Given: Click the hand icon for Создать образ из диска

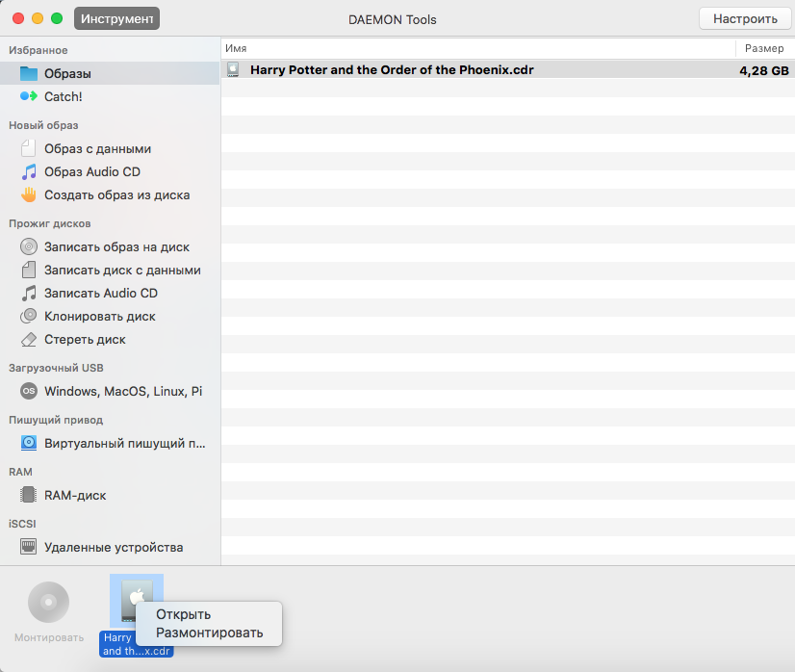Looking at the screenshot, I should point(29,194).
